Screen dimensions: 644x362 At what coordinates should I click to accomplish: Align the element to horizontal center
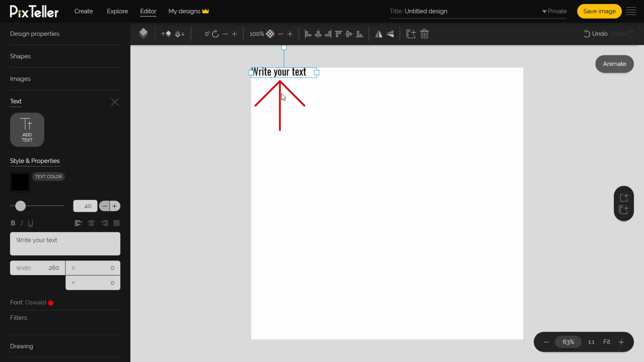click(x=318, y=34)
